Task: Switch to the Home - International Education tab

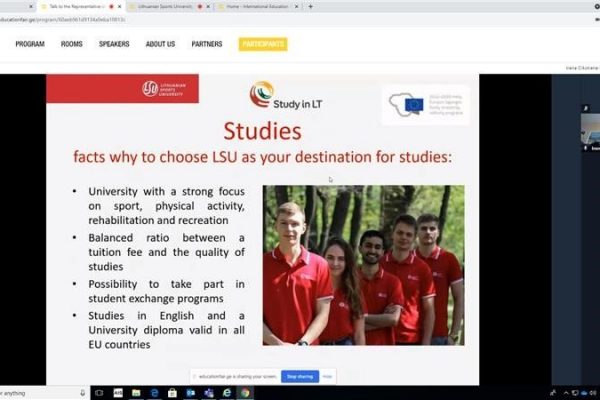Action: (256, 7)
